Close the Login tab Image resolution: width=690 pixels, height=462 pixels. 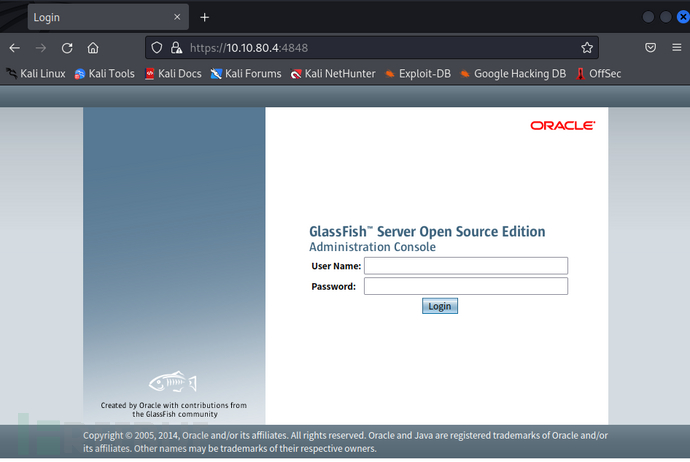[x=177, y=17]
